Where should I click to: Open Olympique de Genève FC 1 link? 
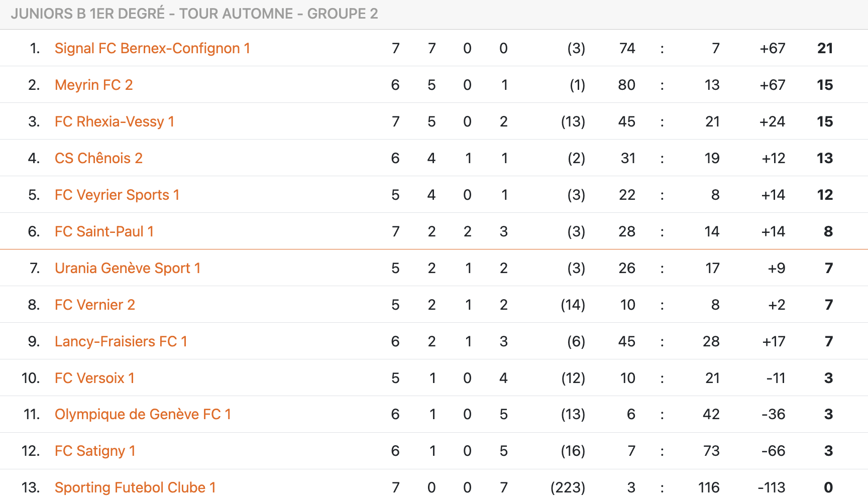click(x=143, y=414)
